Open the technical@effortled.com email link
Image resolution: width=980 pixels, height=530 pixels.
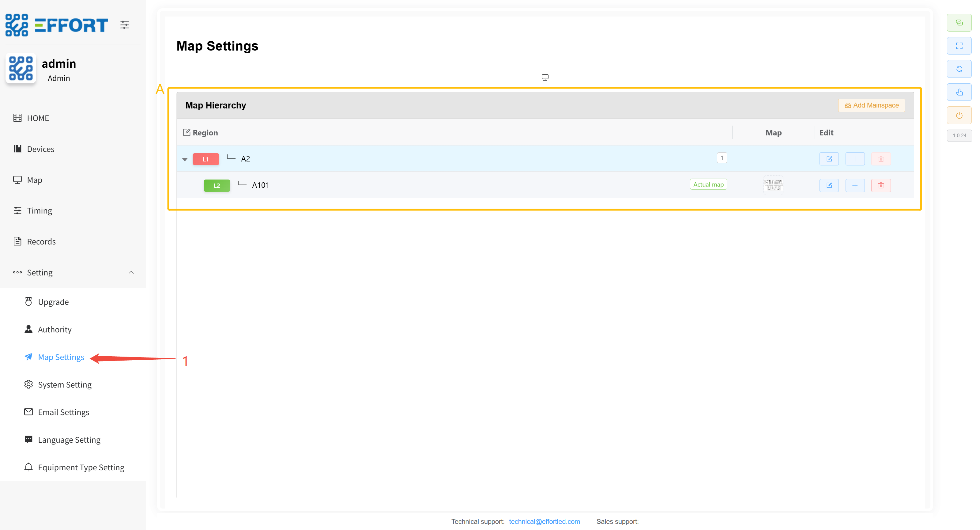pyautogui.click(x=545, y=521)
